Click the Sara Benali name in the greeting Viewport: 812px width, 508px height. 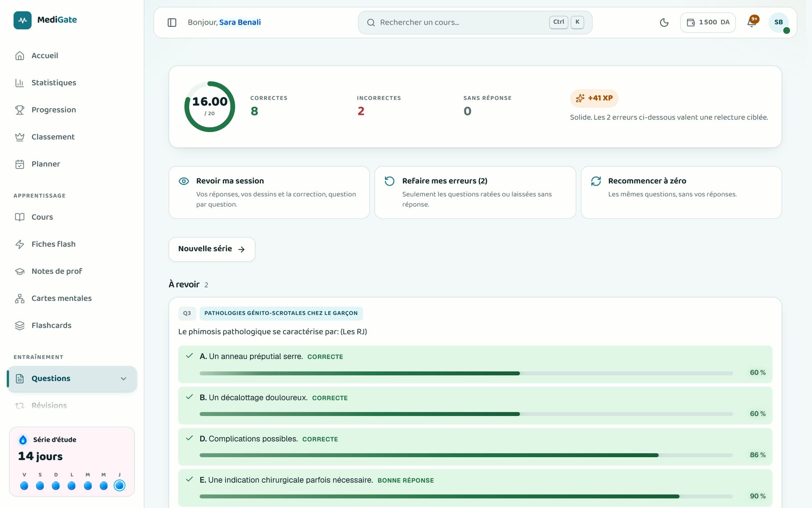point(240,22)
